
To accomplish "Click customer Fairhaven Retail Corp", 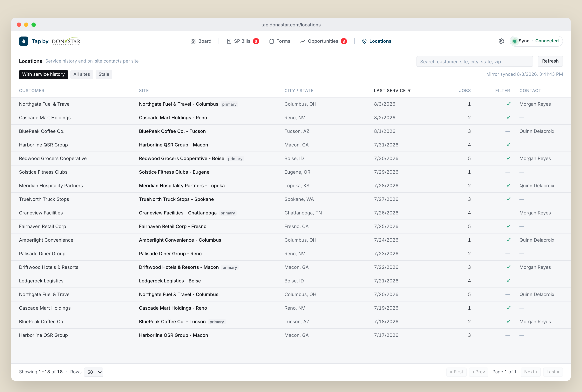I will 43,226.
